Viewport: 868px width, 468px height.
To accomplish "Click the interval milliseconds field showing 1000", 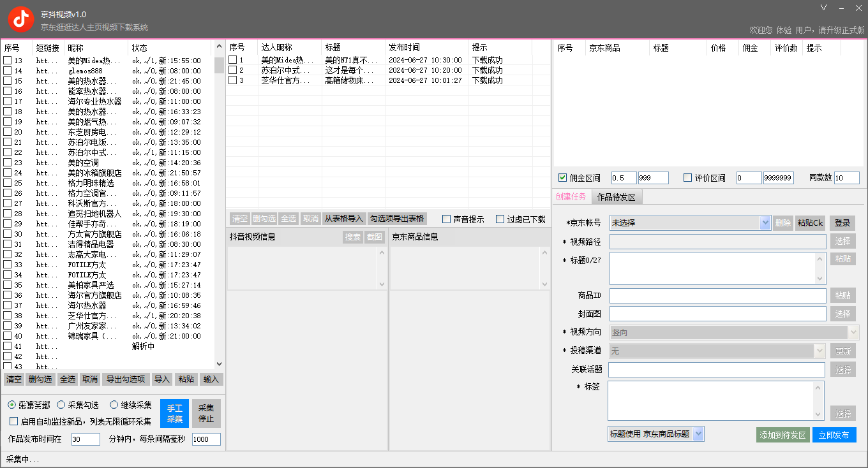I will pyautogui.click(x=206, y=439).
